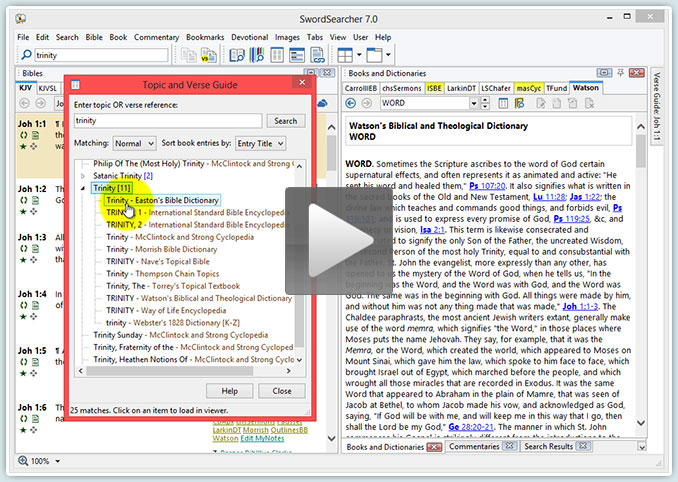The height and width of the screenshot is (482, 678).
Task: Click the copy verses 'vs' toolbar icon
Action: [x=209, y=55]
